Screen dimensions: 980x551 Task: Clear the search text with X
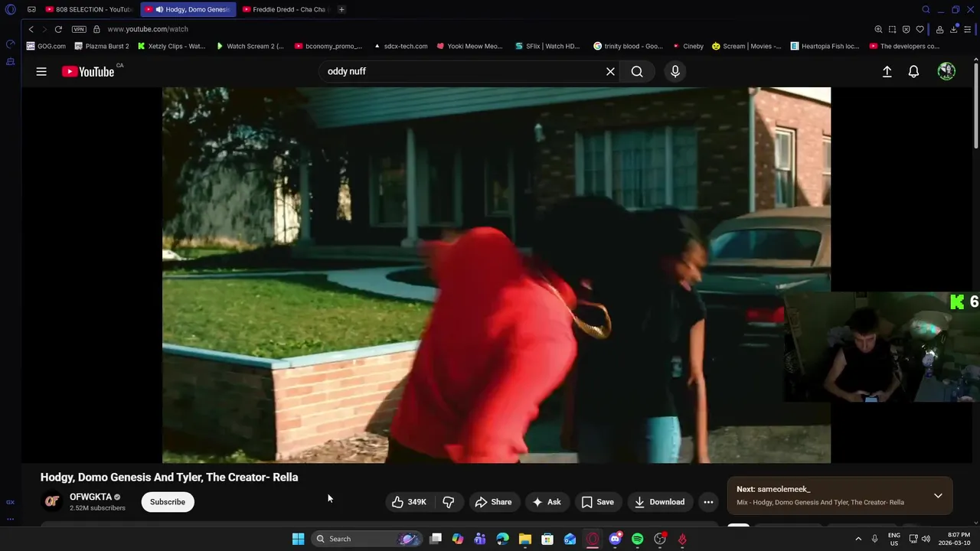610,71
